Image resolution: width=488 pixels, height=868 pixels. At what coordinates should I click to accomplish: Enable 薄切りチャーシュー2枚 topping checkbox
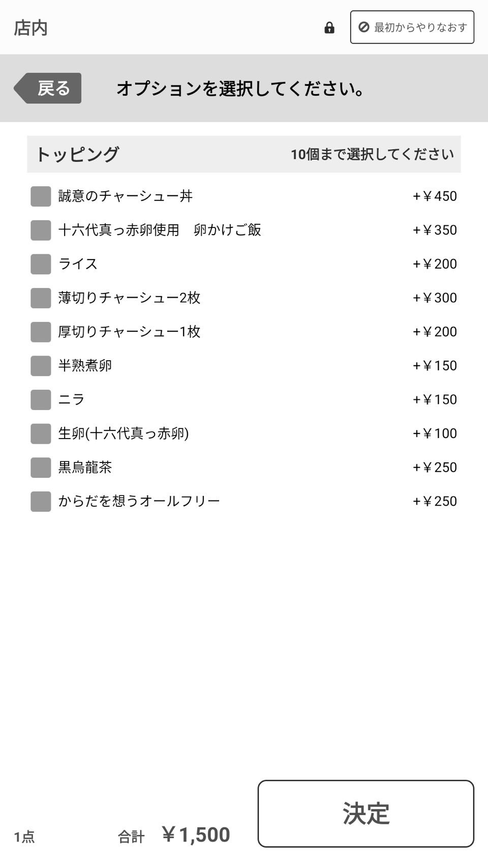(41, 298)
